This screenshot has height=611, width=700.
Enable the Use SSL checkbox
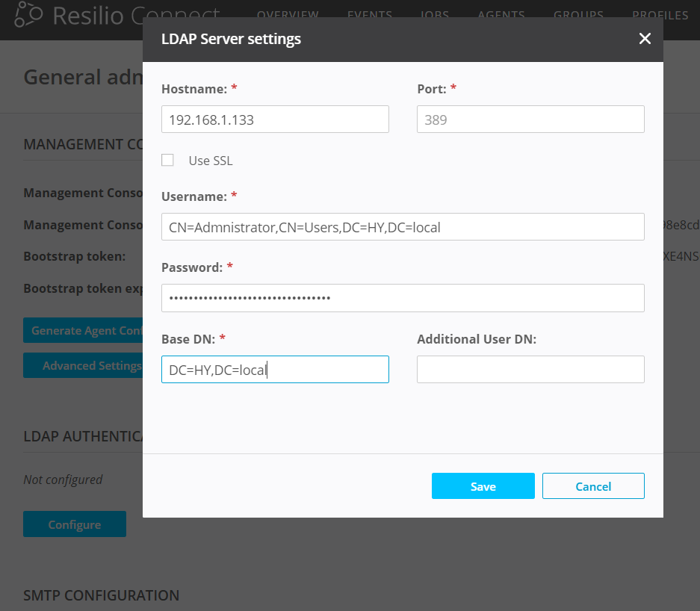point(167,160)
